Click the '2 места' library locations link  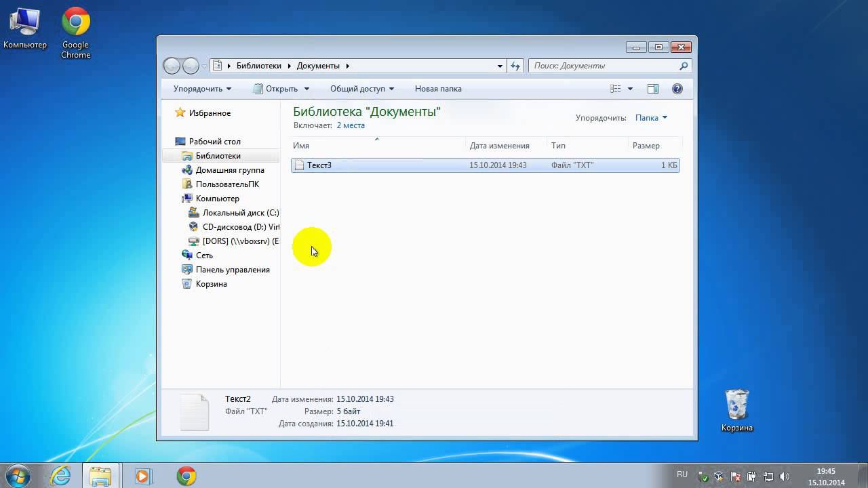click(x=351, y=125)
